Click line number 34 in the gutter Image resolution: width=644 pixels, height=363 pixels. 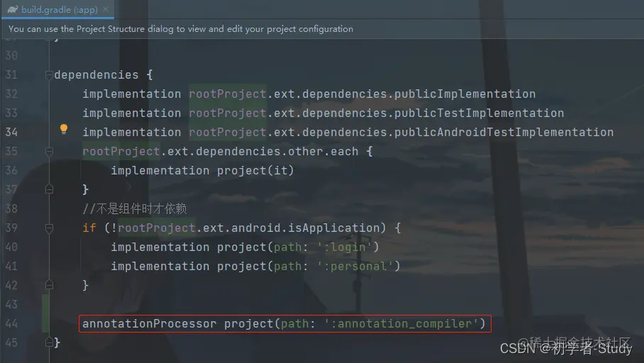(11, 132)
